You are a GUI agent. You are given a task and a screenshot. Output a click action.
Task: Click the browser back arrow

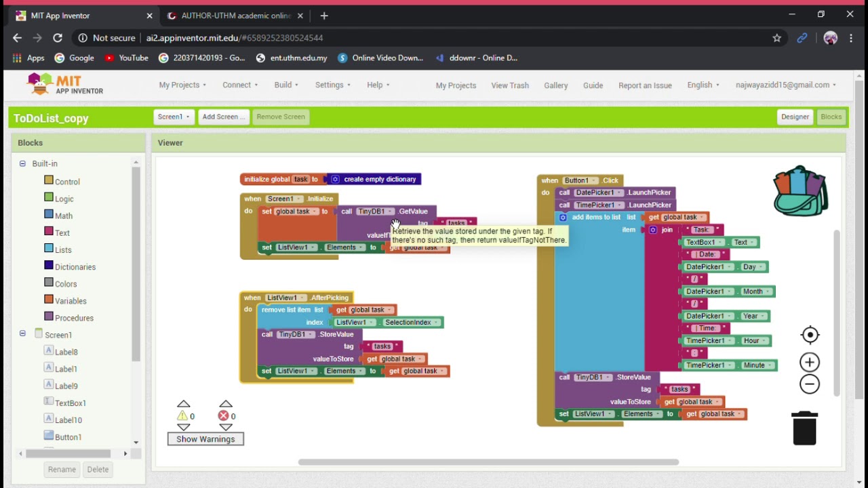(17, 38)
